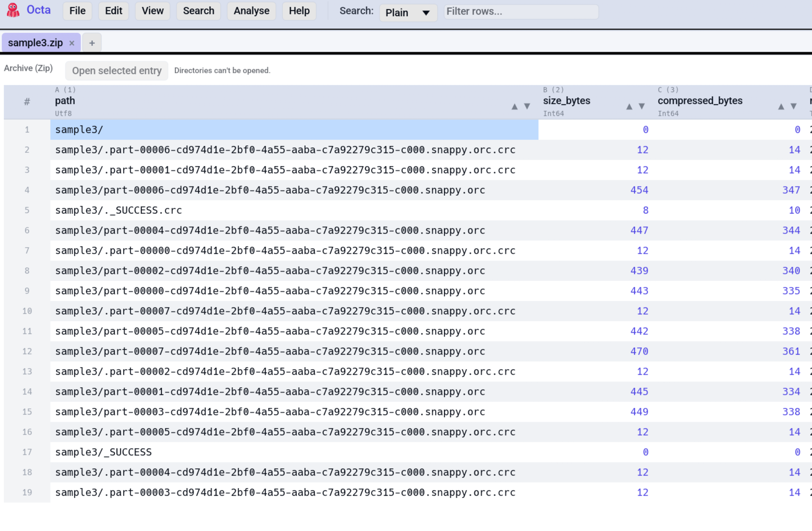The width and height of the screenshot is (812, 531).
Task: Click compressed_bytes value 334
Action: click(x=791, y=392)
